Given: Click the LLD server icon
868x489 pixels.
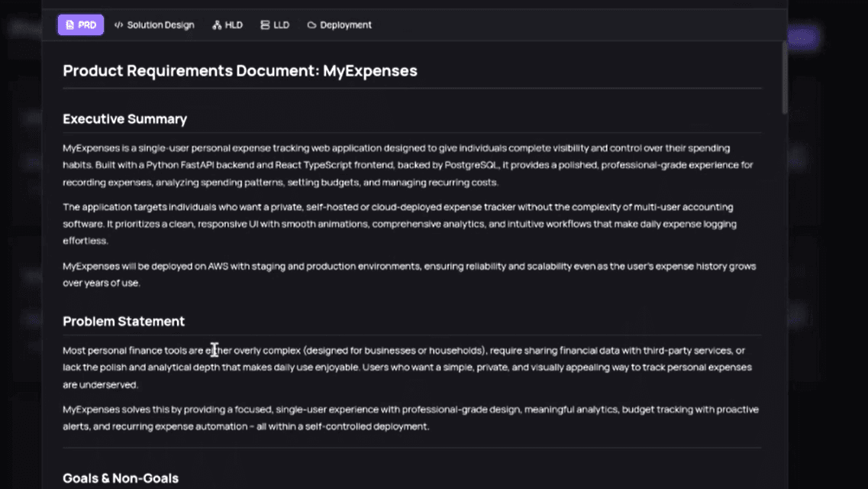Looking at the screenshot, I should [265, 25].
